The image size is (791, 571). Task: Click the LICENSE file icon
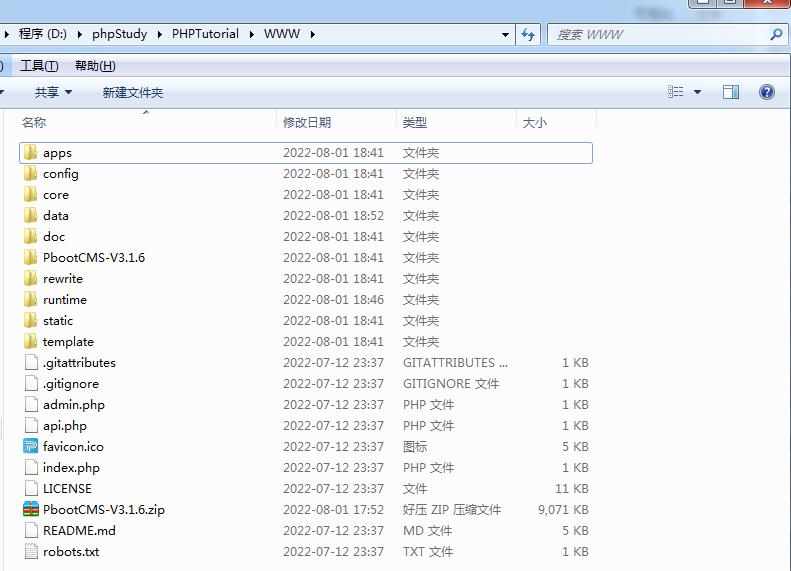click(x=31, y=488)
